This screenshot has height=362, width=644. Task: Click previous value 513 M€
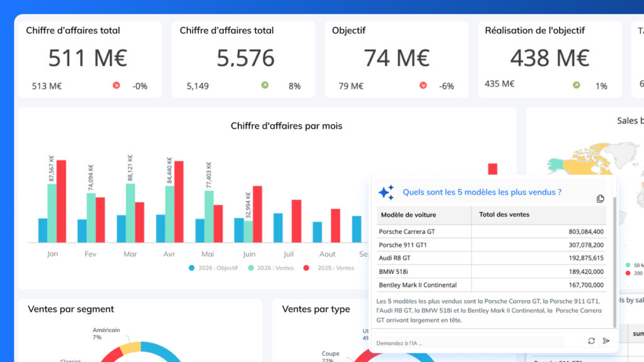click(x=47, y=86)
